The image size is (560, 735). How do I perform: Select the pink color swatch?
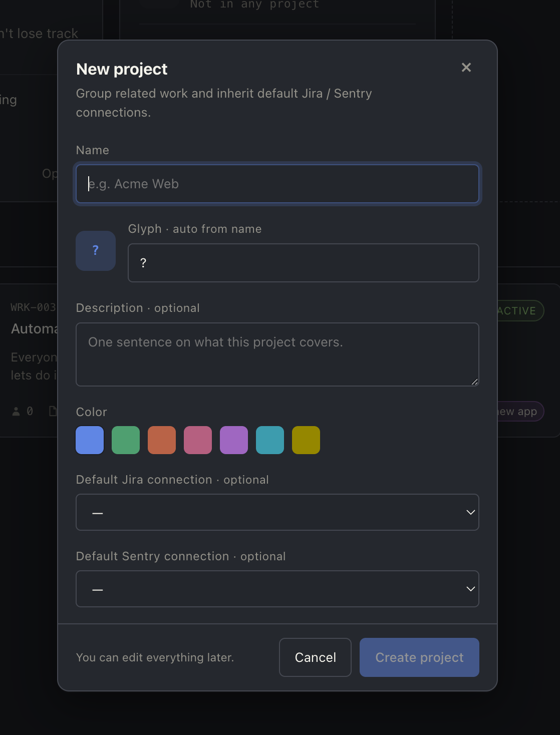tap(198, 440)
